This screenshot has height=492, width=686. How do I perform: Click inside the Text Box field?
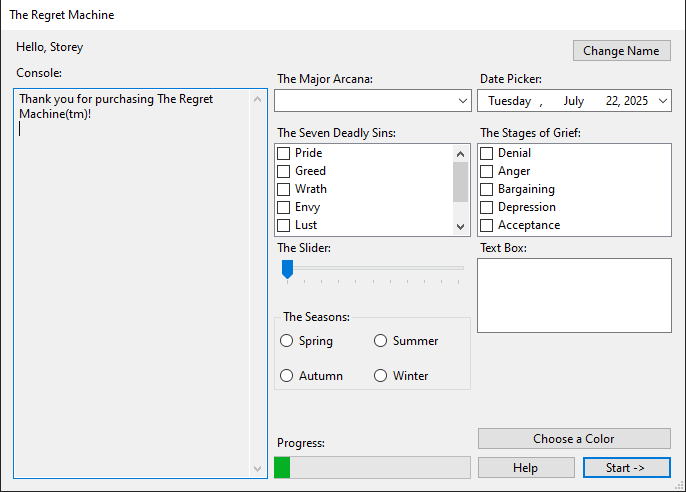574,295
